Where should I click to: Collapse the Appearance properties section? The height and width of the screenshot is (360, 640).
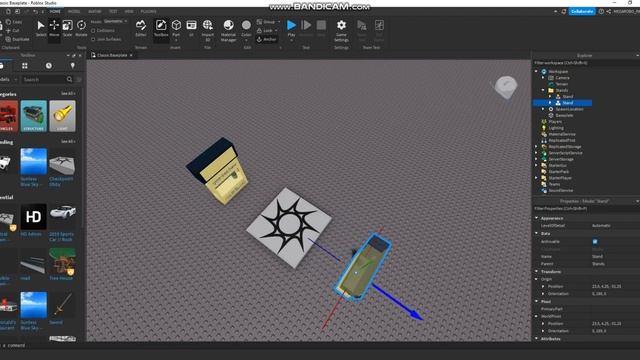536,218
